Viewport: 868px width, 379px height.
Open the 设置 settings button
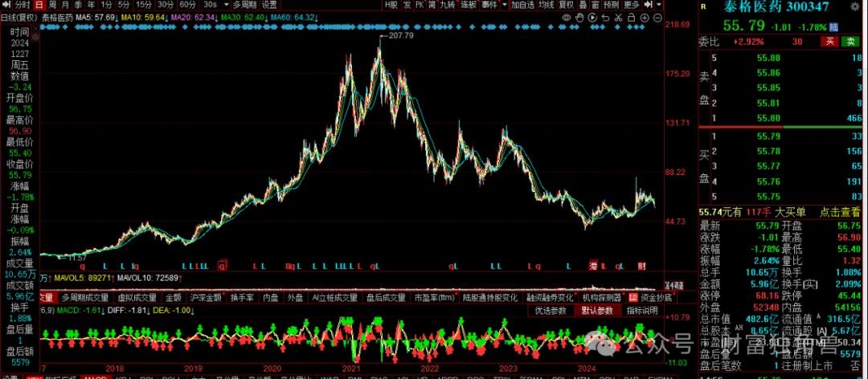(x=269, y=5)
